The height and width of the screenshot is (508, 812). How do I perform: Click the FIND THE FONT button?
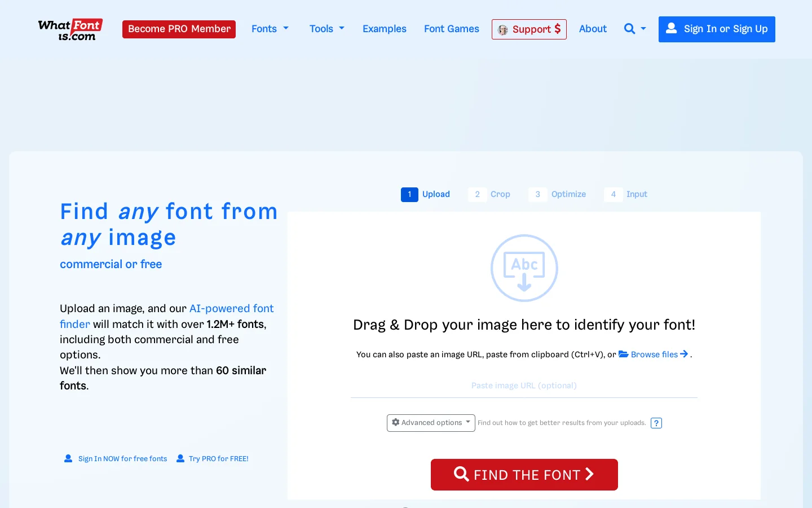(x=524, y=475)
